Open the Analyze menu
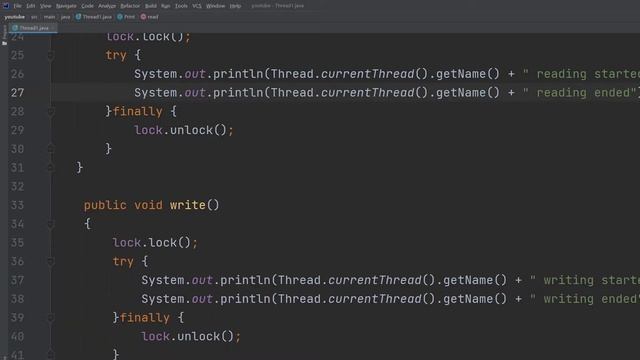The width and height of the screenshot is (640, 360). 107,6
